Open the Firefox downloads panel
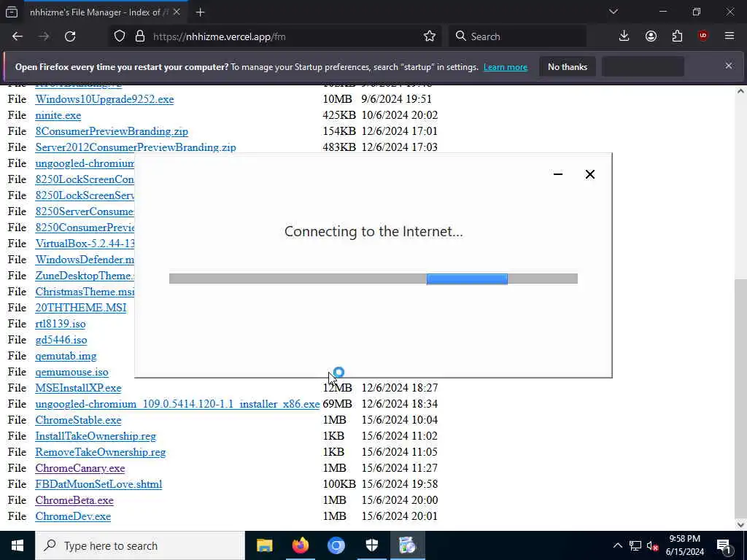The height and width of the screenshot is (560, 747). pyautogui.click(x=624, y=36)
